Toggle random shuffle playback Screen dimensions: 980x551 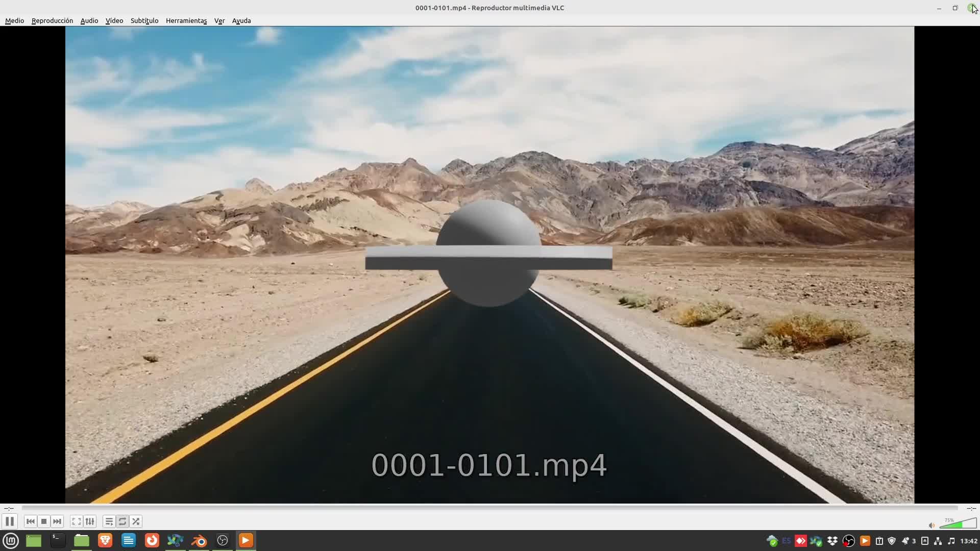(136, 521)
